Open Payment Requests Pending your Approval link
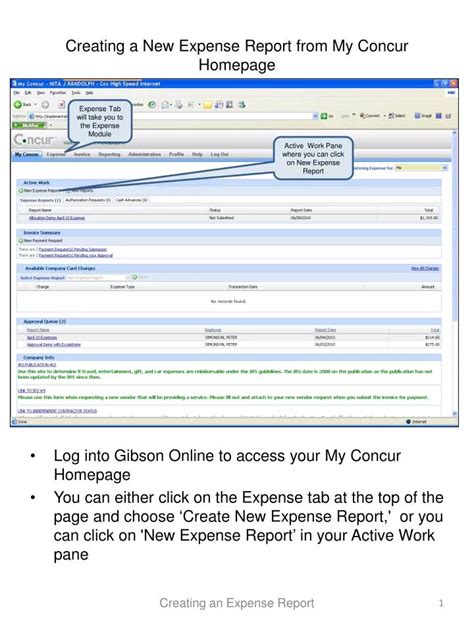Image resolution: width=474 pixels, height=632 pixels. [76, 255]
